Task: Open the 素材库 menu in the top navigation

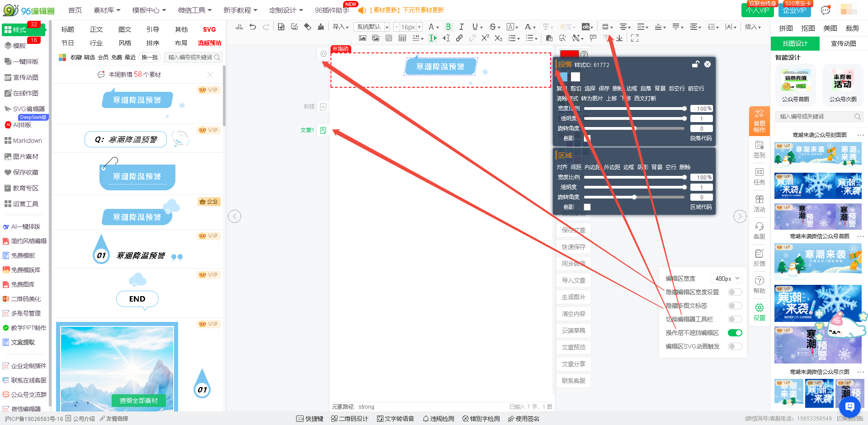Action: [107, 10]
